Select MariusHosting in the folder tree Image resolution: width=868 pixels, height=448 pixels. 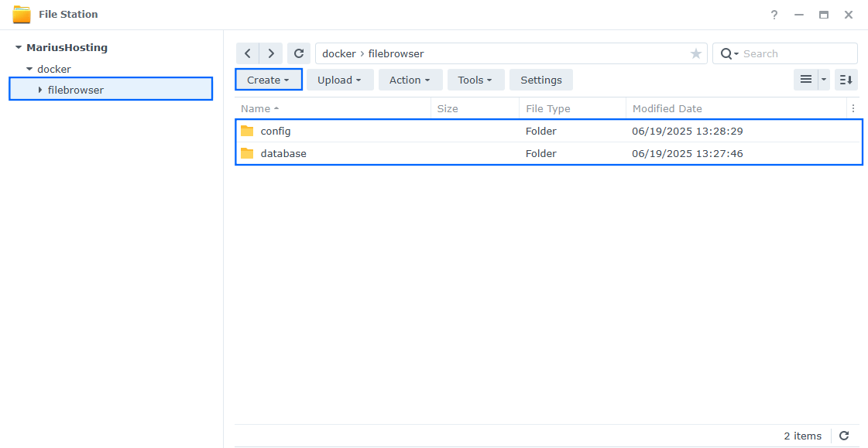point(67,47)
